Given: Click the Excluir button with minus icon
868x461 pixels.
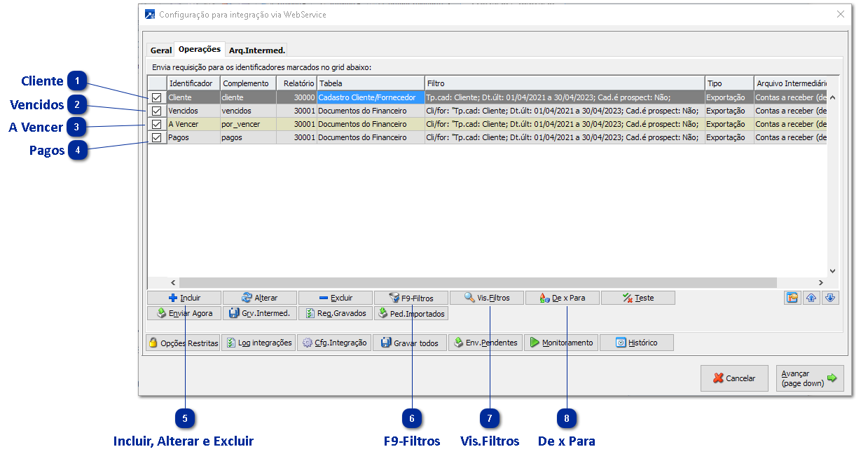Looking at the screenshot, I should 336,298.
